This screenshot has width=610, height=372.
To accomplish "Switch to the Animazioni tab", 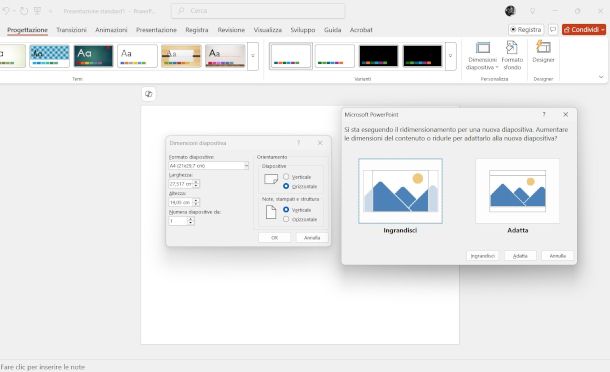I will click(x=111, y=30).
